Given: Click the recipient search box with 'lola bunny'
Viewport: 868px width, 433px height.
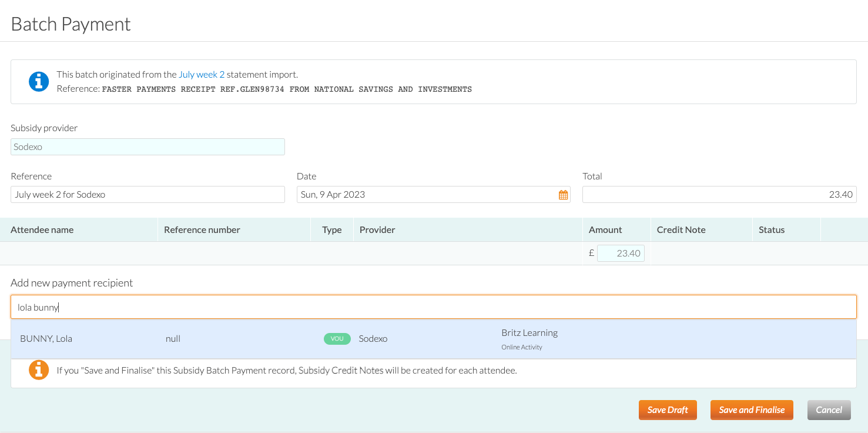Looking at the screenshot, I should coord(434,307).
